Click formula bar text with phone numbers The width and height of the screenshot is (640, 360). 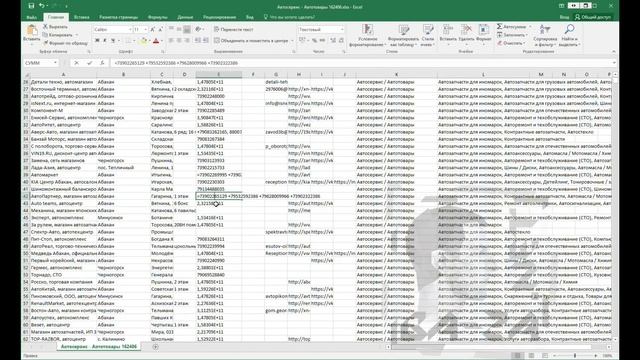[176, 63]
